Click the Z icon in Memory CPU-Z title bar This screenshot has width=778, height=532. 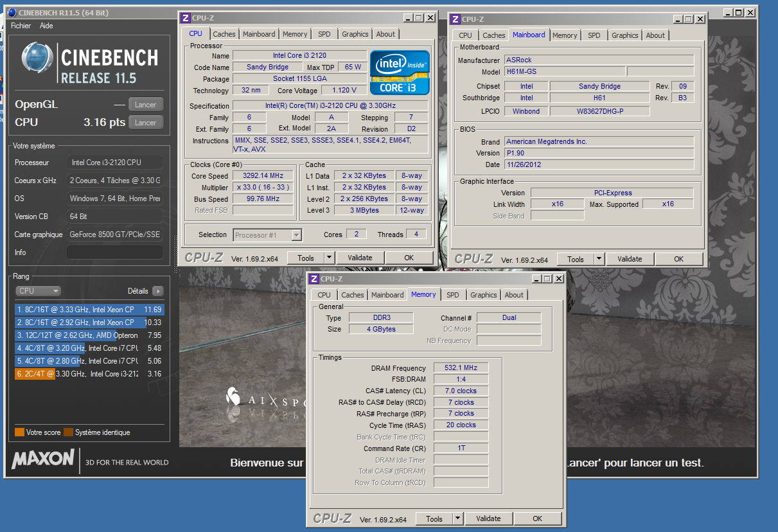coord(314,279)
